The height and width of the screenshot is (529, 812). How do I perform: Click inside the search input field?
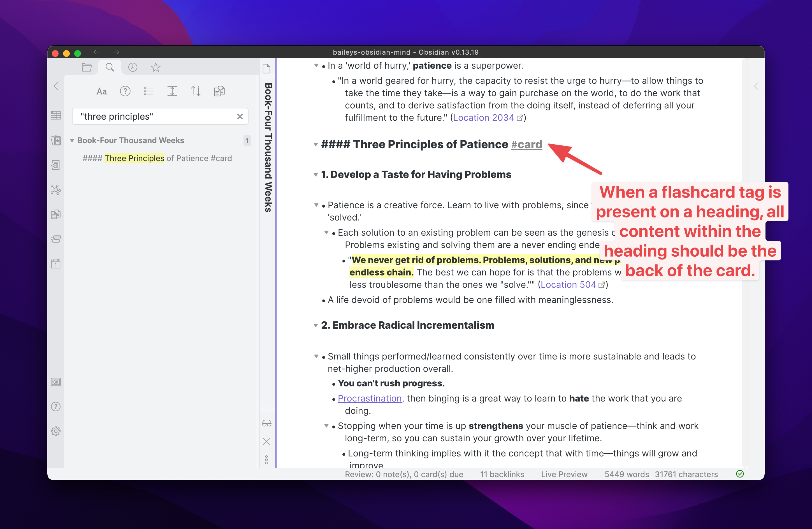[154, 116]
